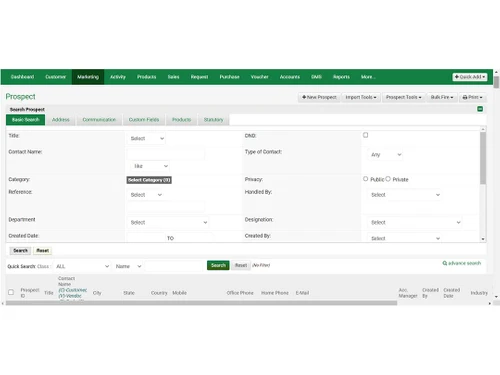Screen dimensions: 500x375
Task: Open the Title select dropdown
Action: [147, 138]
